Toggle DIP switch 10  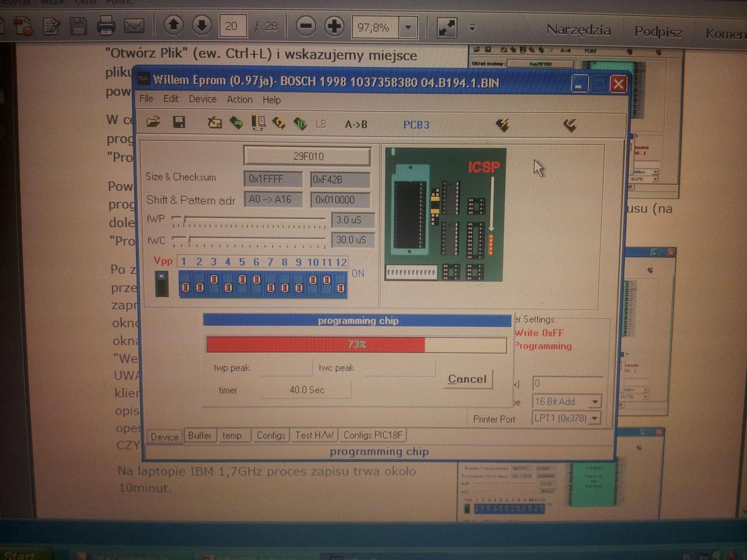(x=313, y=284)
